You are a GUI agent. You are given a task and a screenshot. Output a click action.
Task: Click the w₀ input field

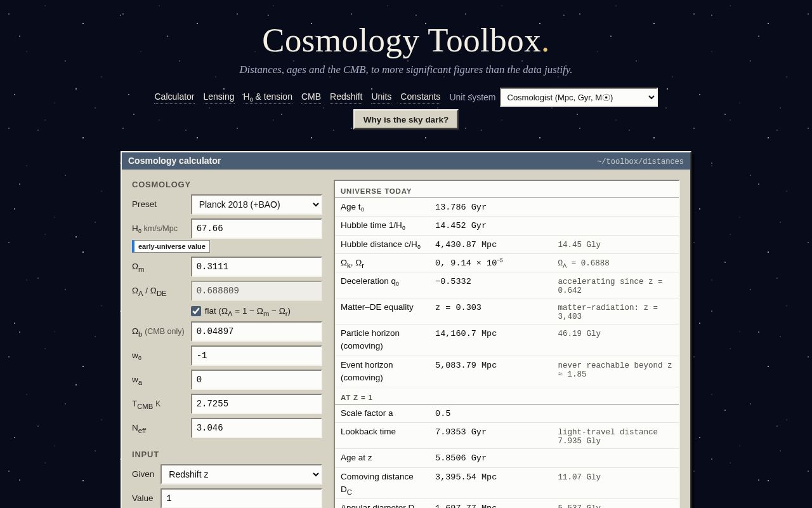[x=256, y=356]
